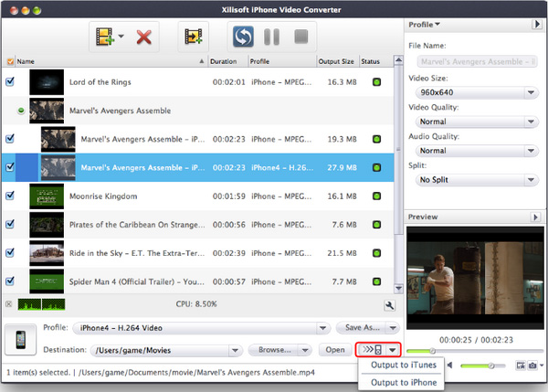Open the Profile panel header menu

tap(424, 25)
